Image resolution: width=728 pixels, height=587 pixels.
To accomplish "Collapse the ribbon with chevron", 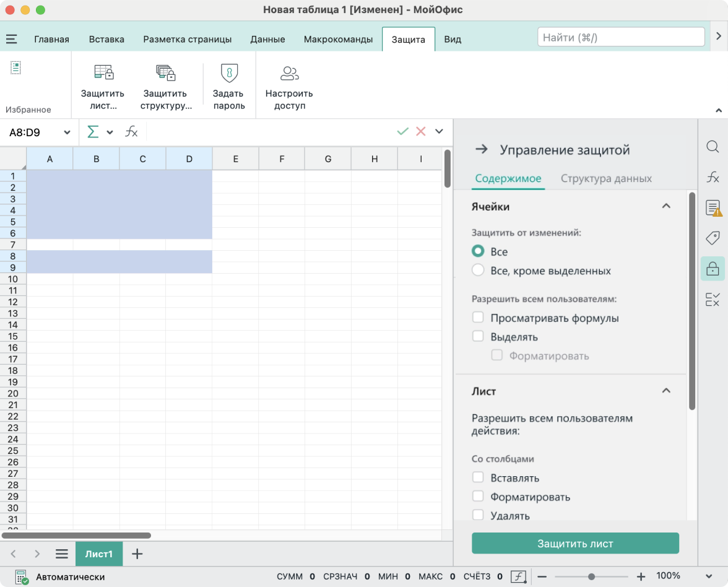I will [x=718, y=110].
